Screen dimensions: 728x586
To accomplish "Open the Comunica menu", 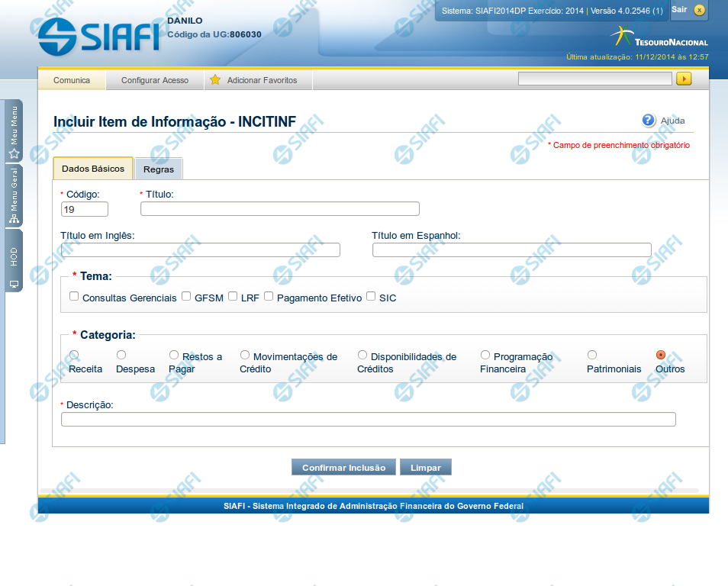I will (x=72, y=80).
